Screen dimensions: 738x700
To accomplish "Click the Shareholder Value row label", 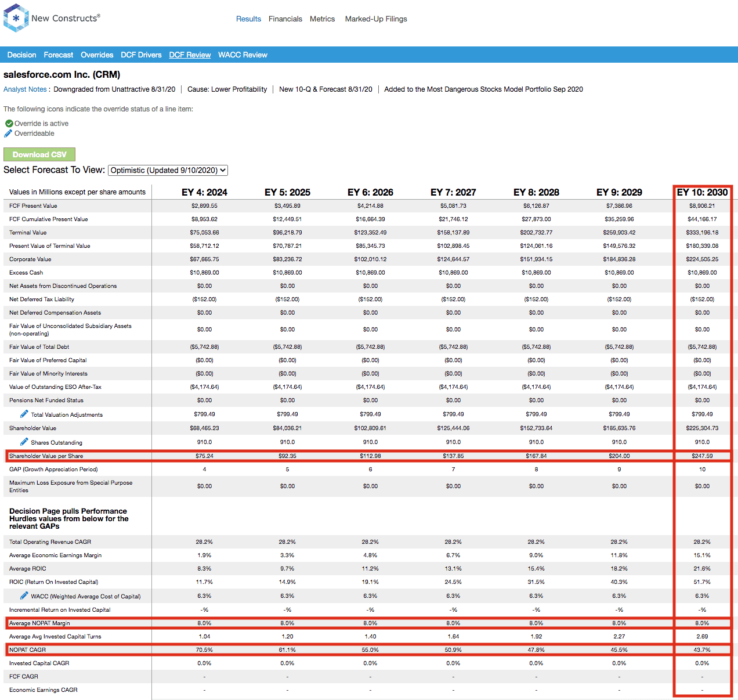I will [33, 428].
